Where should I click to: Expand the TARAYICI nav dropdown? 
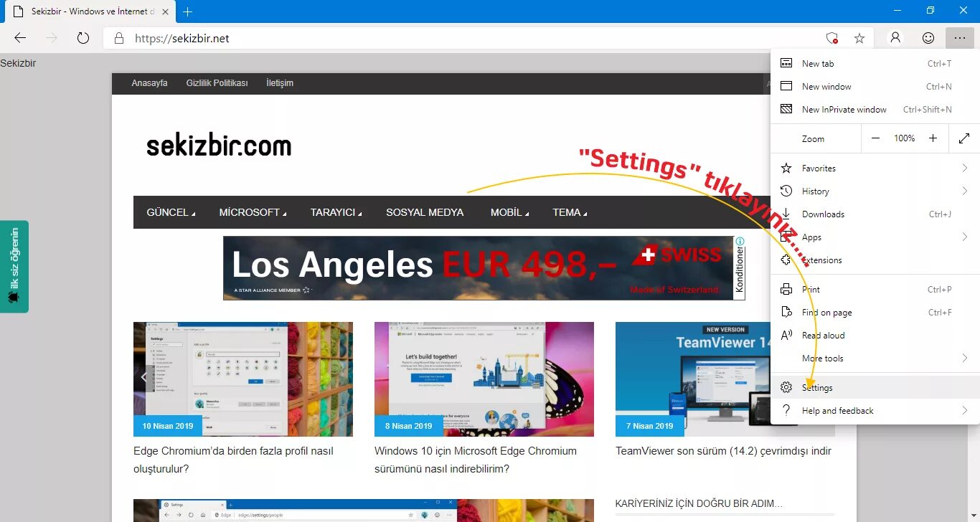[336, 212]
